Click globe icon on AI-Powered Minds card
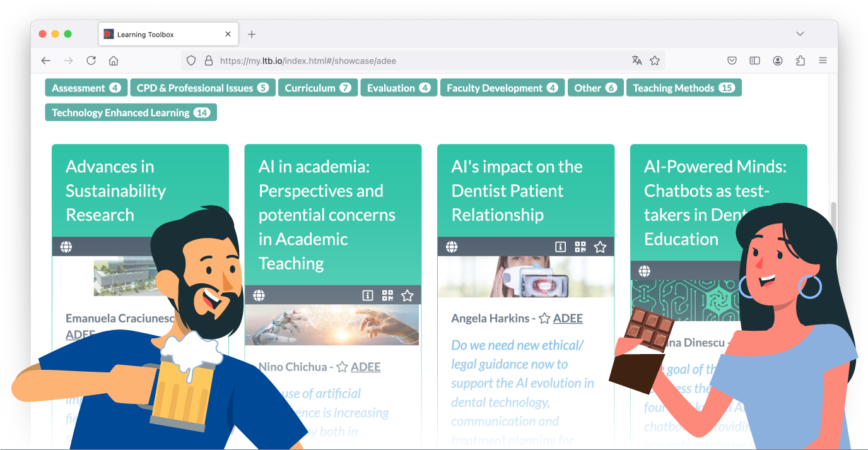Screen dimensions: 868x450 pos(644,271)
